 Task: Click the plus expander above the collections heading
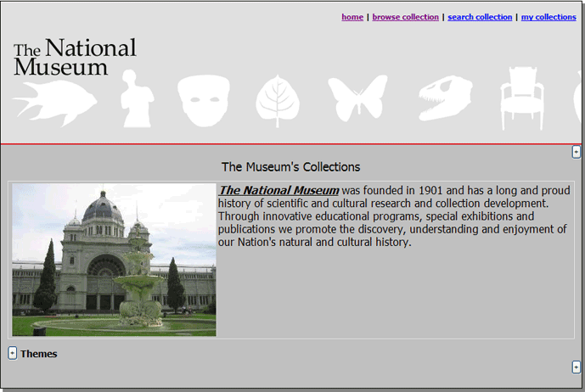(577, 152)
